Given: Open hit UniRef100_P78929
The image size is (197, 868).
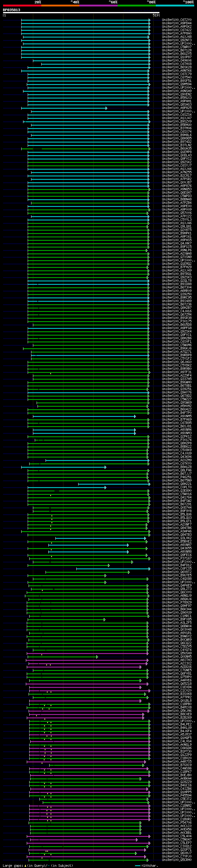Looking at the screenshot, I should click(x=177, y=603).
